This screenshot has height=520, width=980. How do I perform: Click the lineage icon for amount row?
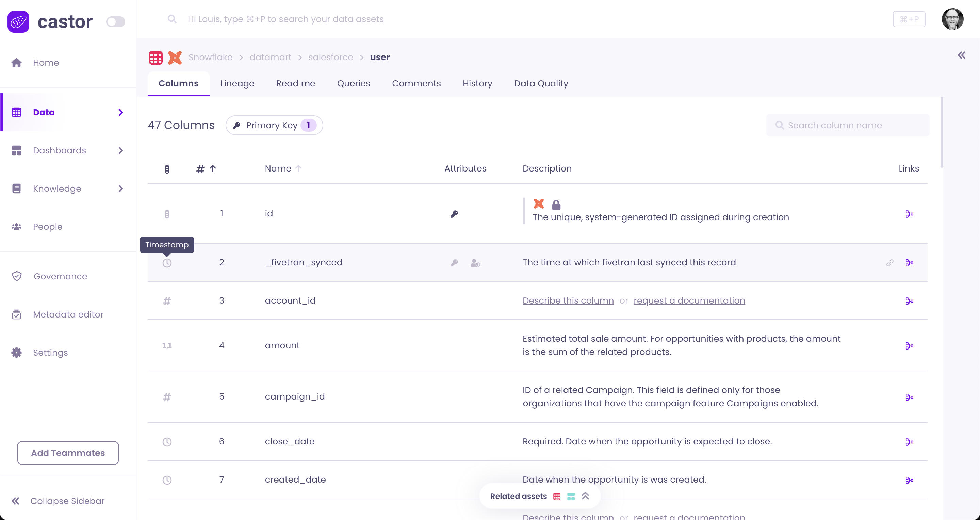coord(909,346)
